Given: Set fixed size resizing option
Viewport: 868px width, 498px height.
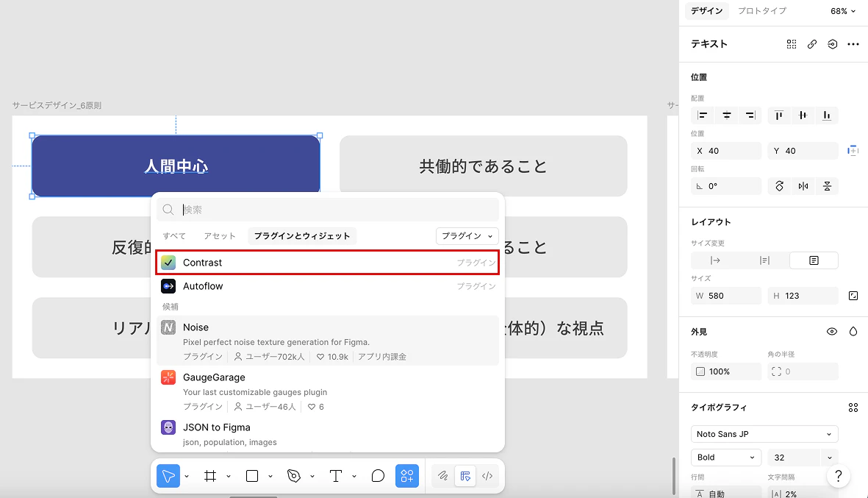Looking at the screenshot, I should click(814, 260).
